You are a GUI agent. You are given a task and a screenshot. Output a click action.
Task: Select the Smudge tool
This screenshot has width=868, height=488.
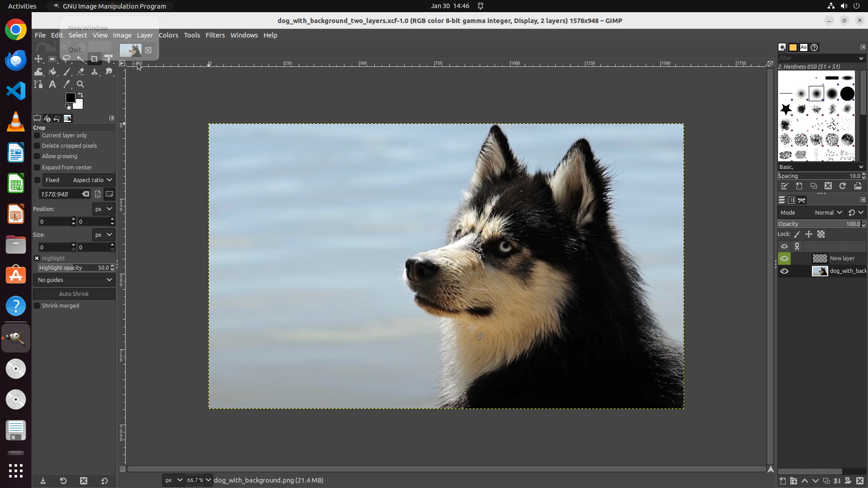[109, 71]
